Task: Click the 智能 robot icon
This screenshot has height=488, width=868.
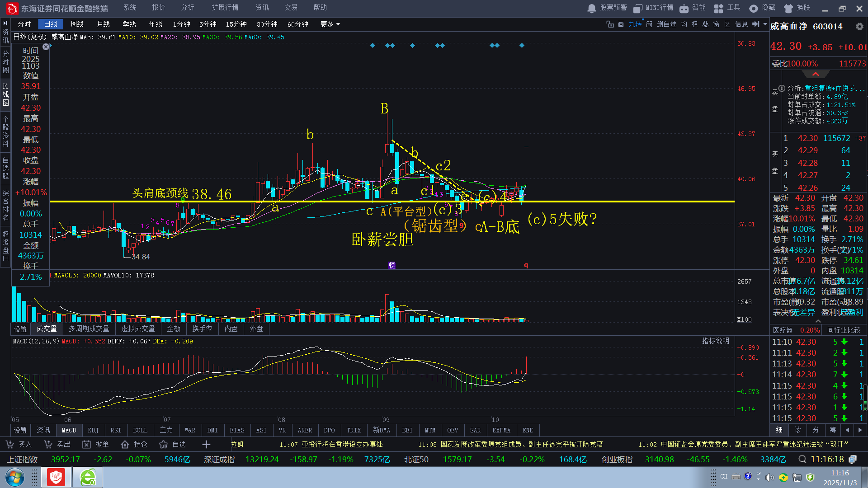Action: pos(684,8)
